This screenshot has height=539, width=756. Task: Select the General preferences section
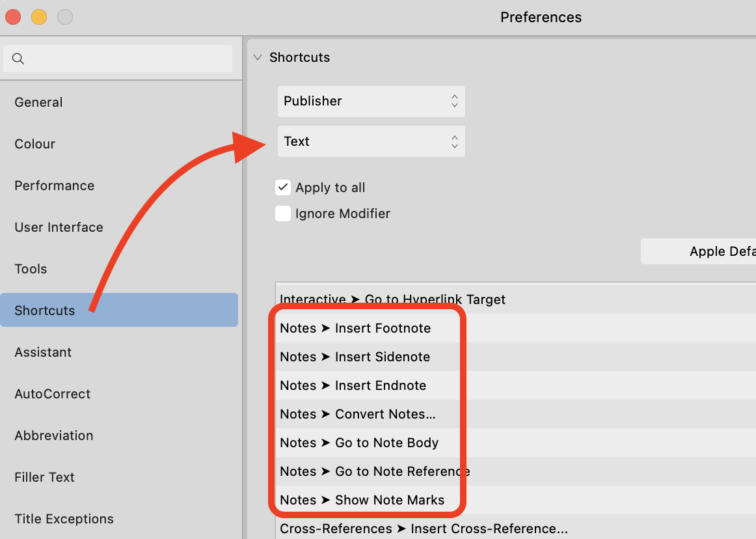coord(38,102)
